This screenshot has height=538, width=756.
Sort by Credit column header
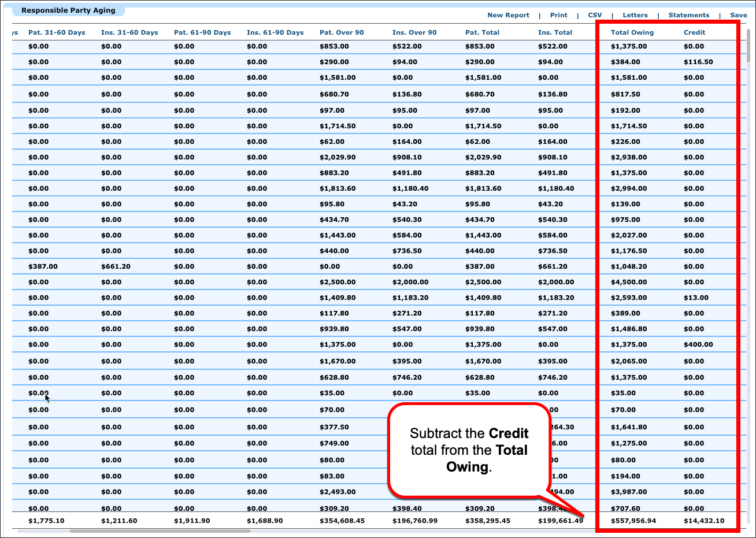tap(694, 32)
